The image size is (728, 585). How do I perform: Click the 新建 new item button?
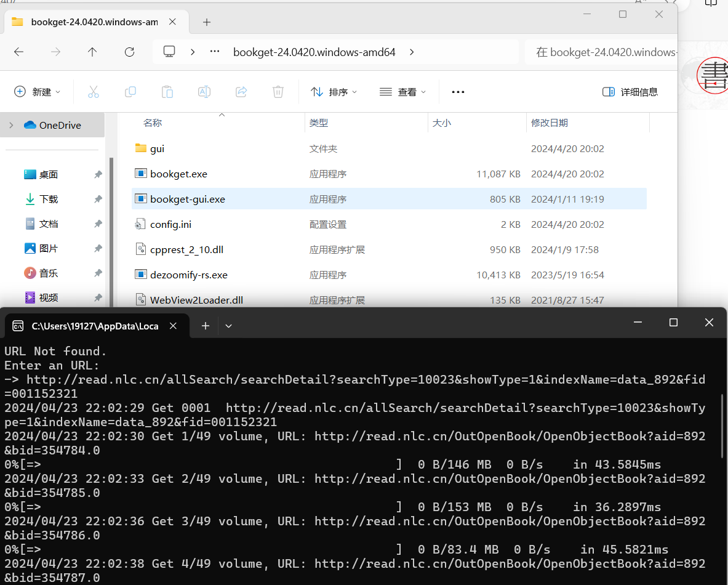coord(37,92)
